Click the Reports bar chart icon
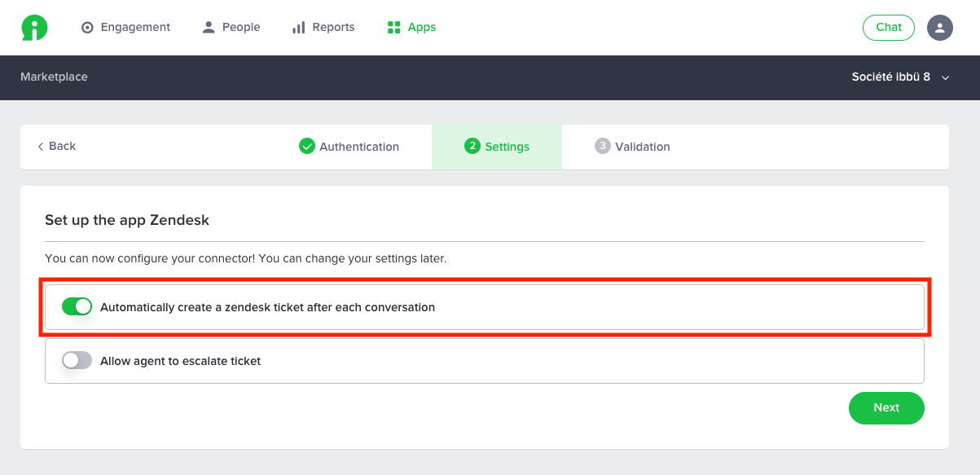The image size is (980, 475). pos(298,28)
